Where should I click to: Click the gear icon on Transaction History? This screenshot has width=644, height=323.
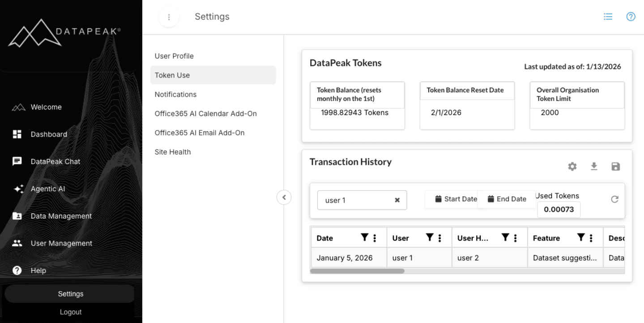(x=572, y=166)
